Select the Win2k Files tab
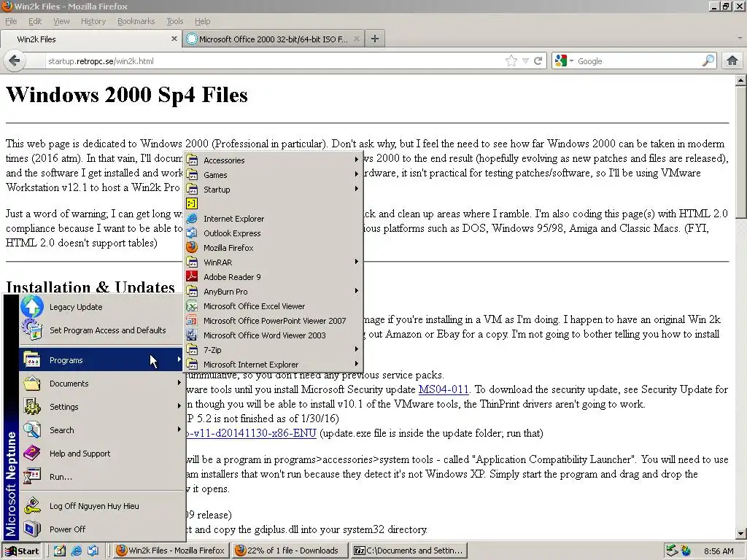 pos(90,39)
